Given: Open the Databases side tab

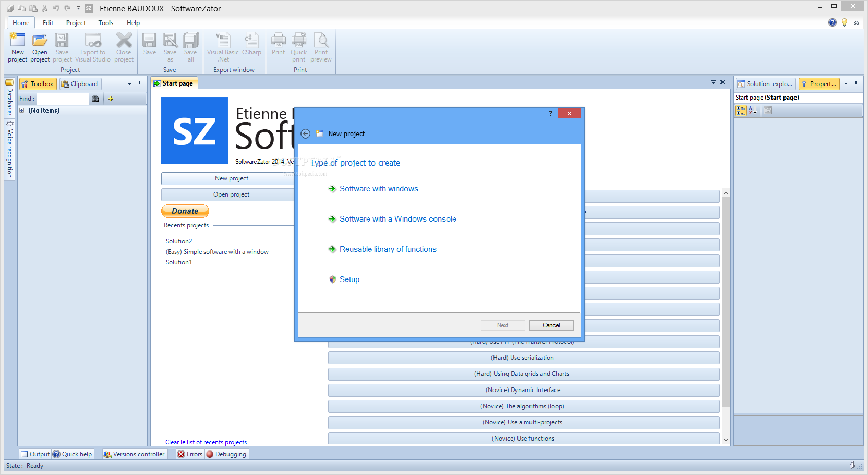Looking at the screenshot, I should pos(9,98).
